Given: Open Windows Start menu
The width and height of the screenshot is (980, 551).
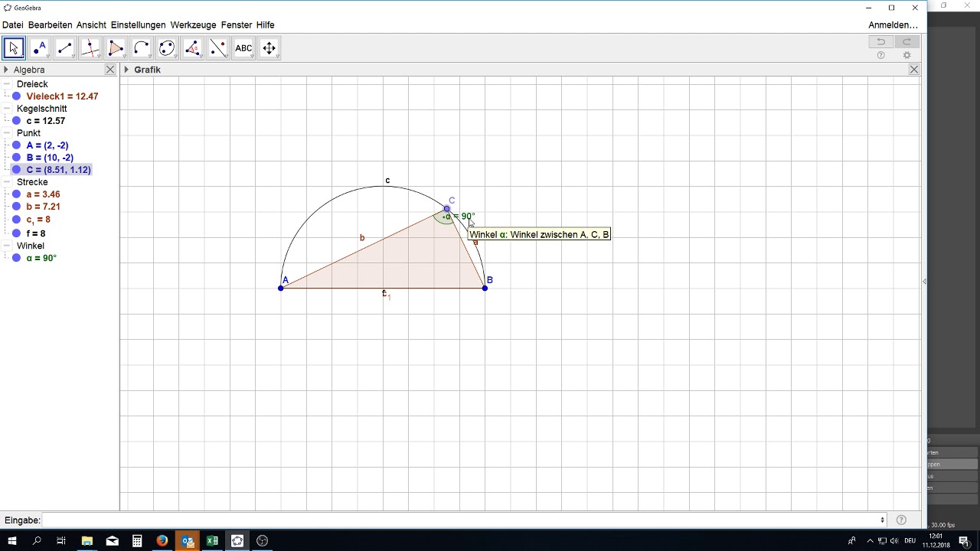Looking at the screenshot, I should pos(11,541).
